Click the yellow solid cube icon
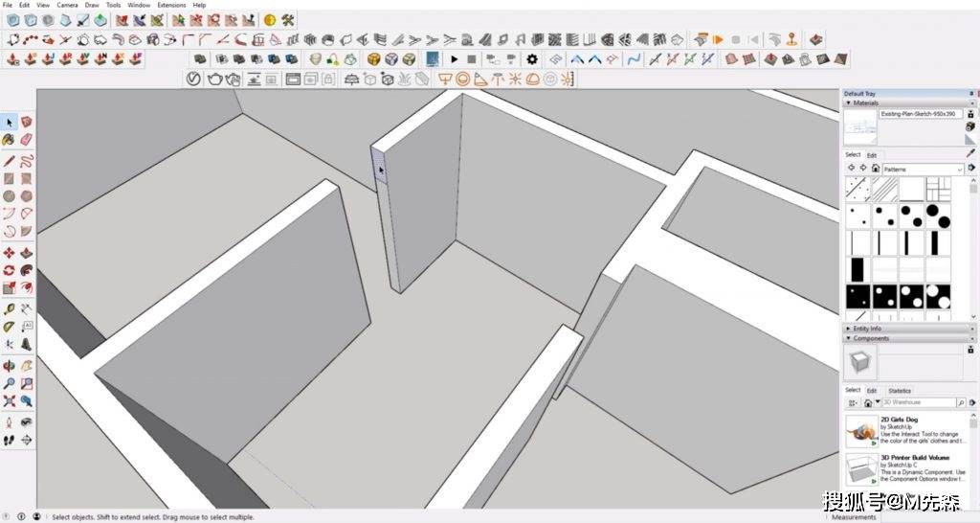This screenshot has width=980, height=523. [x=374, y=59]
